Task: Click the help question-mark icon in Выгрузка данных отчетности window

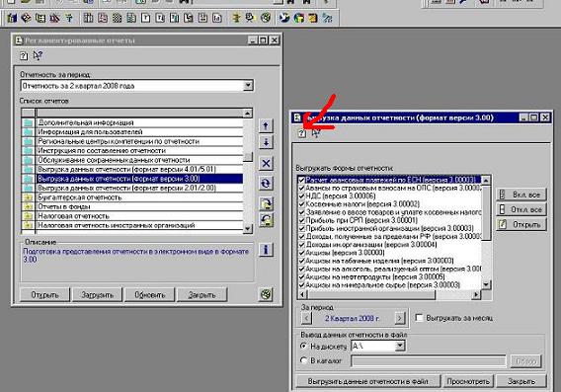Action: 302,133
